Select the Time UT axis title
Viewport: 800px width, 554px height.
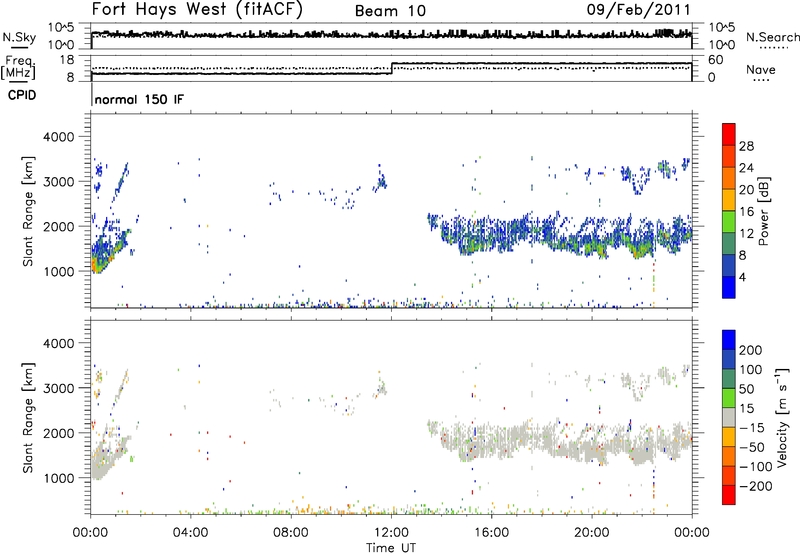pos(391,548)
